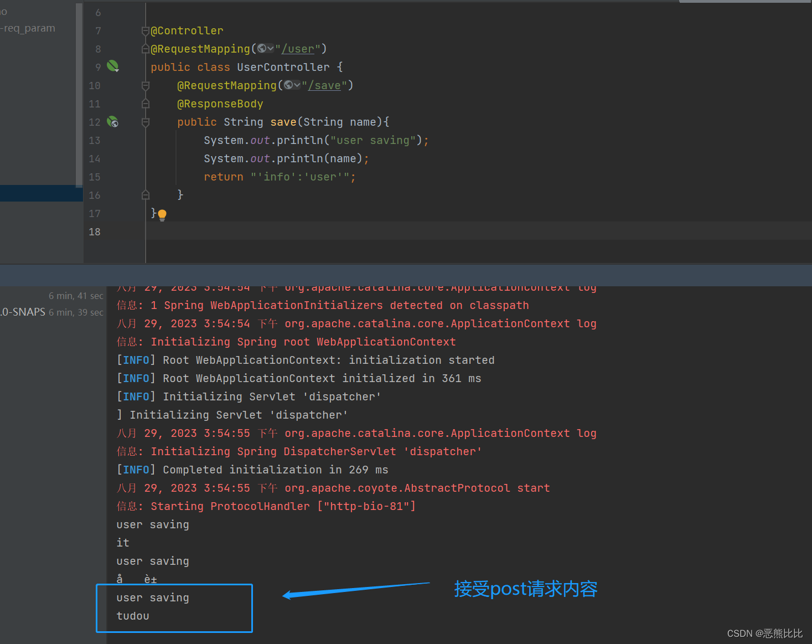The image size is (812, 644).
Task: Follow the /user mapping link
Action: click(298, 49)
